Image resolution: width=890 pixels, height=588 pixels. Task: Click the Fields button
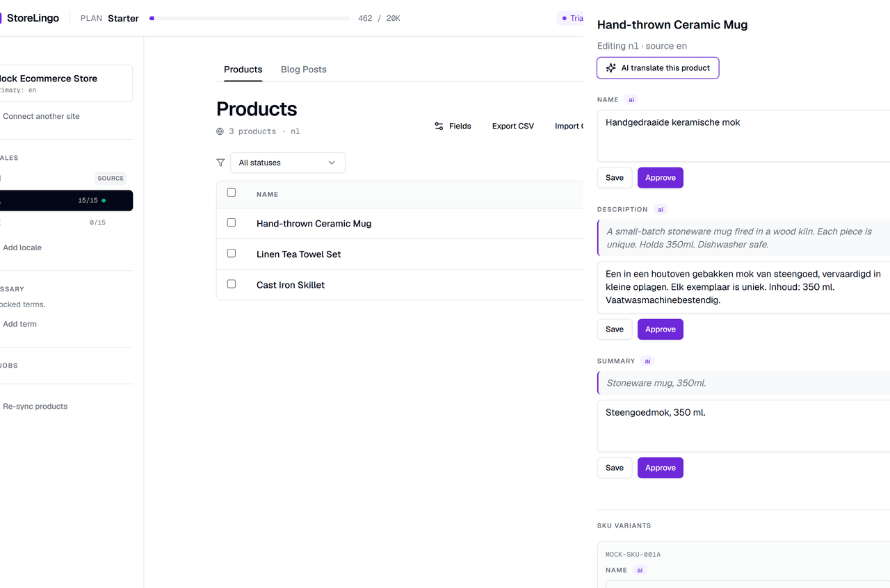(x=453, y=126)
